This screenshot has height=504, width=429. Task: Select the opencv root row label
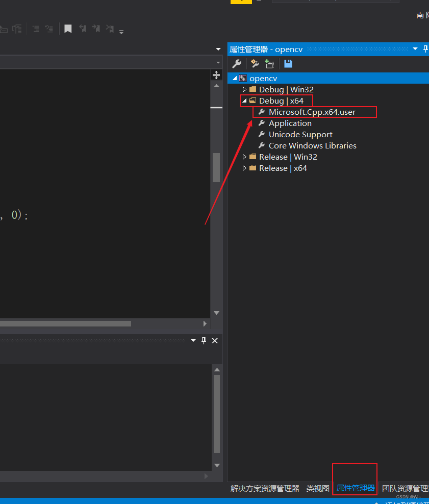pyautogui.click(x=263, y=78)
